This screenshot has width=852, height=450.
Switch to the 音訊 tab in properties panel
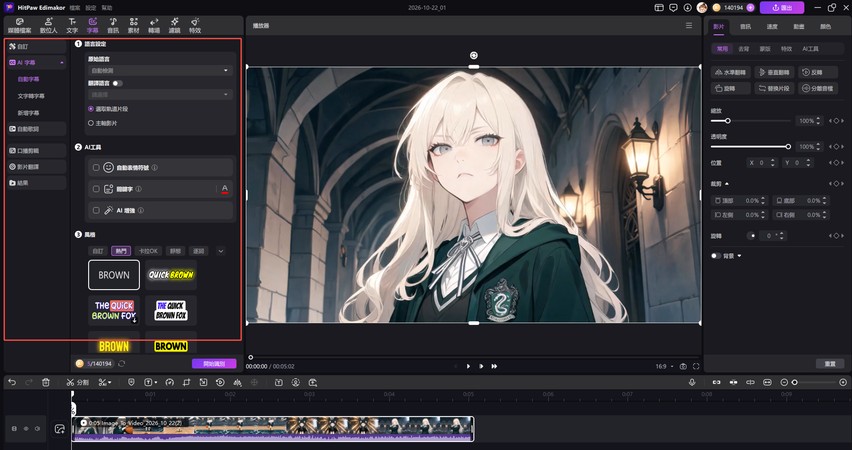coord(745,27)
